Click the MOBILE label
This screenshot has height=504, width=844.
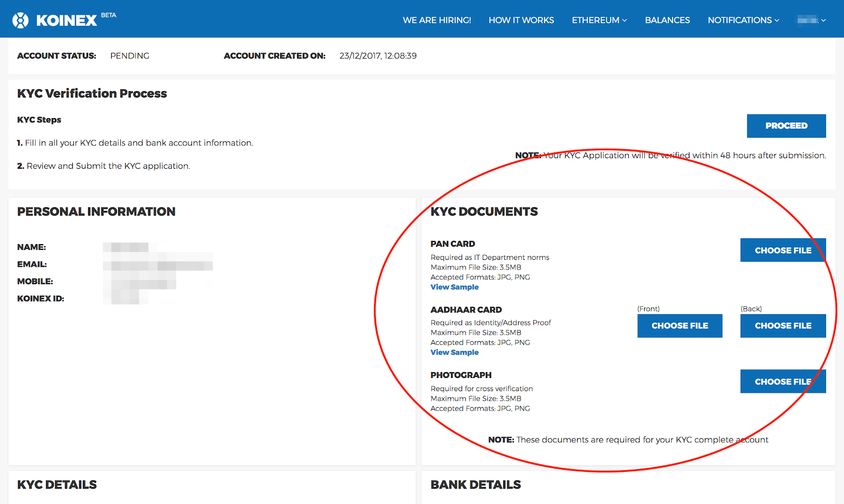35,282
